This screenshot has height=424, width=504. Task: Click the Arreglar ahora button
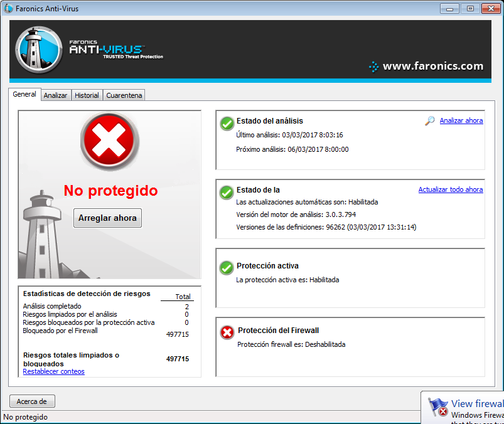(107, 218)
